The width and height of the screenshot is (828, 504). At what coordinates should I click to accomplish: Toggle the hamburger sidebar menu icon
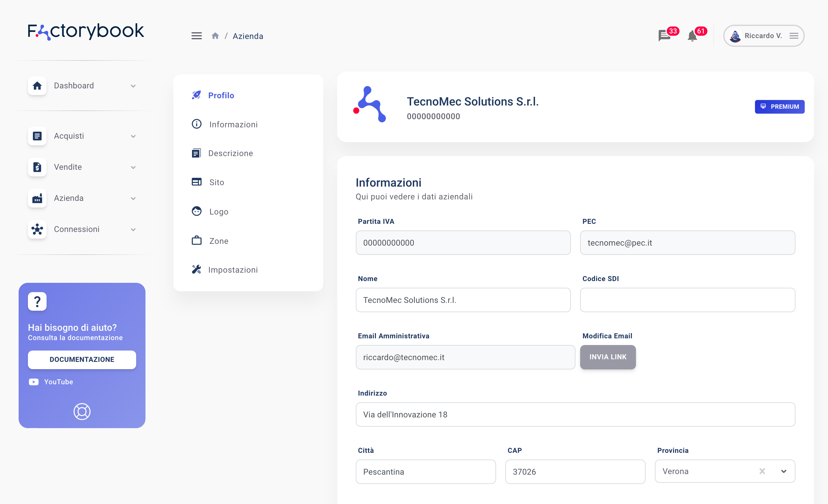coord(197,36)
